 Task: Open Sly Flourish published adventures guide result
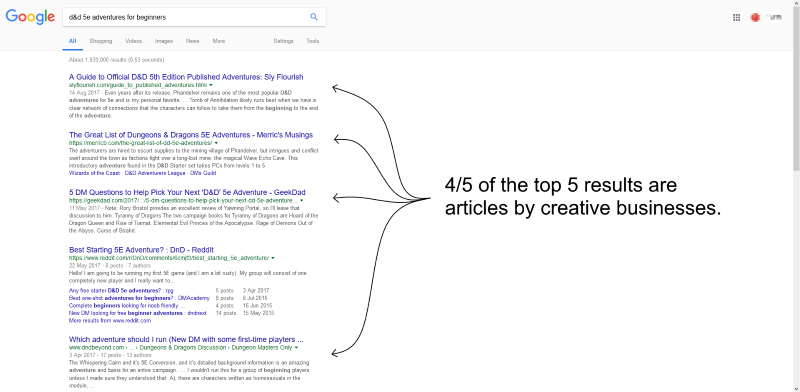(186, 77)
